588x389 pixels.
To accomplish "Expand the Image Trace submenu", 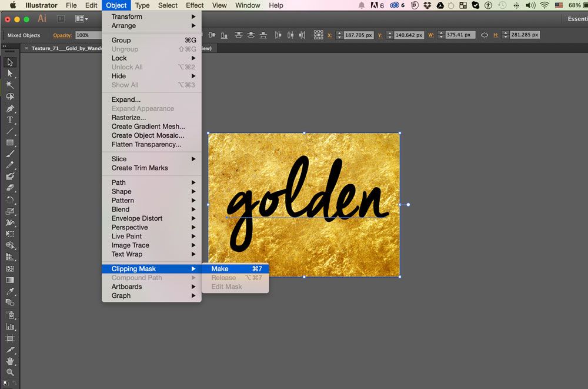I will [x=152, y=245].
